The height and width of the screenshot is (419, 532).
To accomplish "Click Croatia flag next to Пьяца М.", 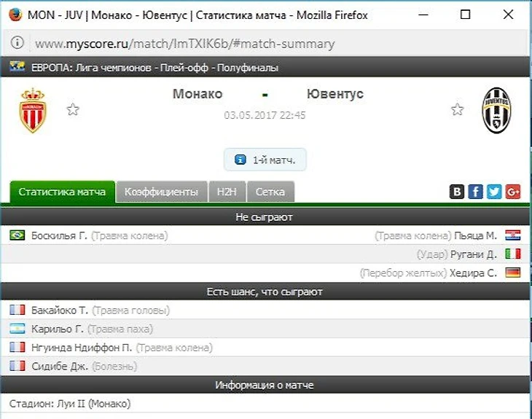I will [512, 235].
